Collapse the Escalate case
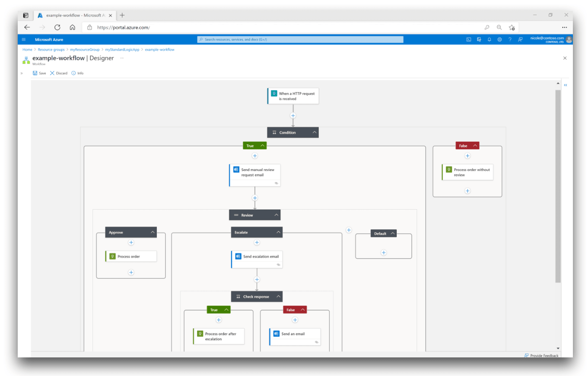The width and height of the screenshot is (588, 376). pyautogui.click(x=278, y=232)
